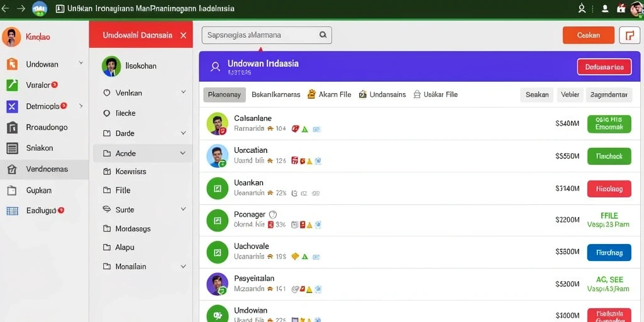Expand the Surte chevron
Screen dimensions: 644x322
183,209
